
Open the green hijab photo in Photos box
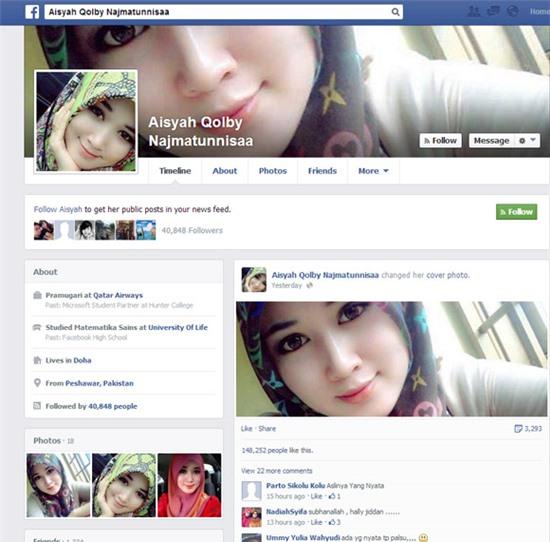(124, 485)
